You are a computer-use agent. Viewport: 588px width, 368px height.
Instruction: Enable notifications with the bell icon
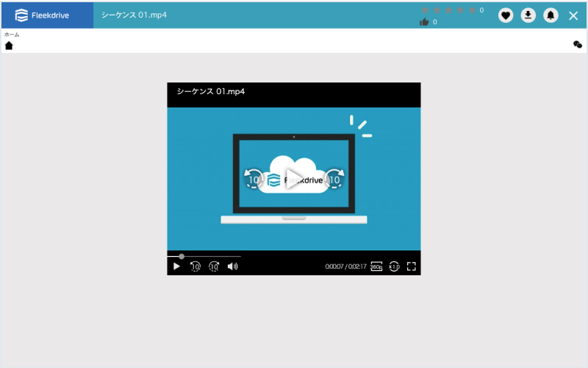point(551,15)
